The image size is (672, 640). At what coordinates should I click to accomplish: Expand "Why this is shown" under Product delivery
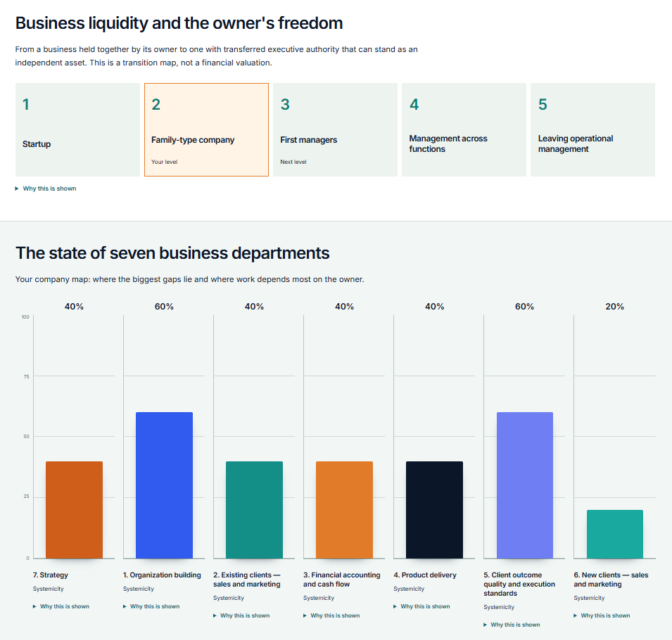(x=421, y=606)
